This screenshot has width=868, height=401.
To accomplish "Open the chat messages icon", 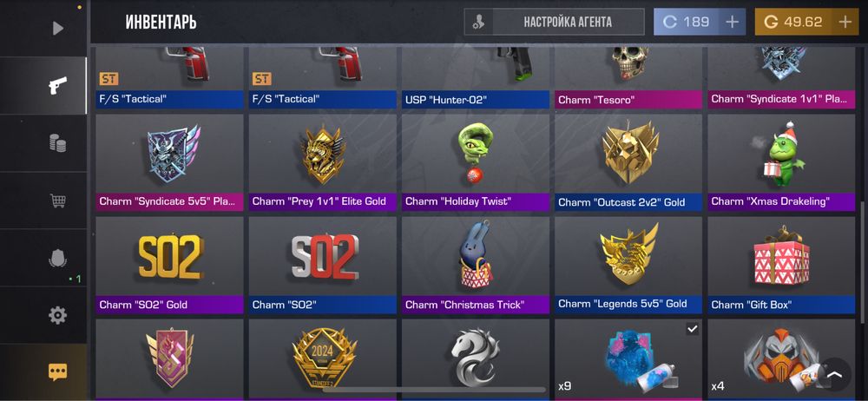I will tap(57, 371).
